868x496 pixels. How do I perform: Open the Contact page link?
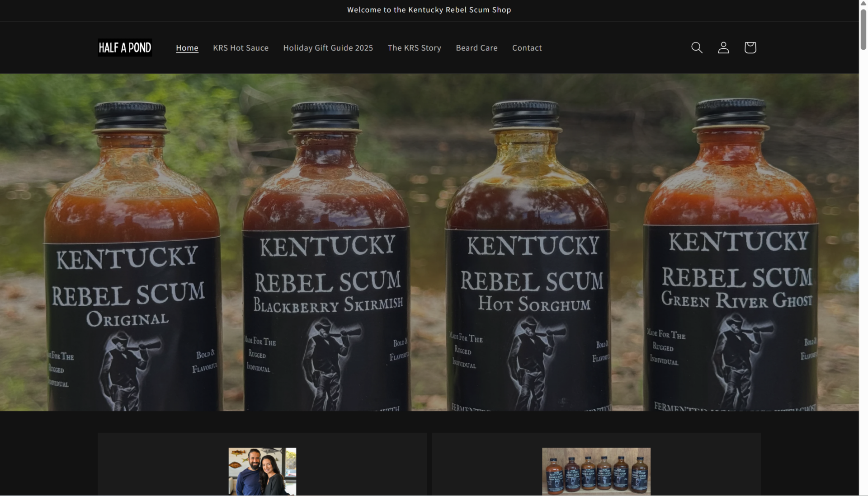tap(527, 47)
